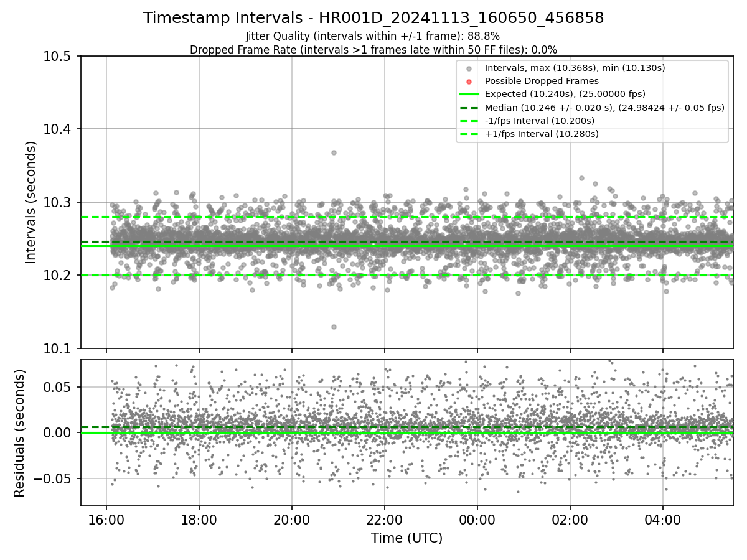
Task: Click the 02:00 time tick label
Action: click(570, 518)
